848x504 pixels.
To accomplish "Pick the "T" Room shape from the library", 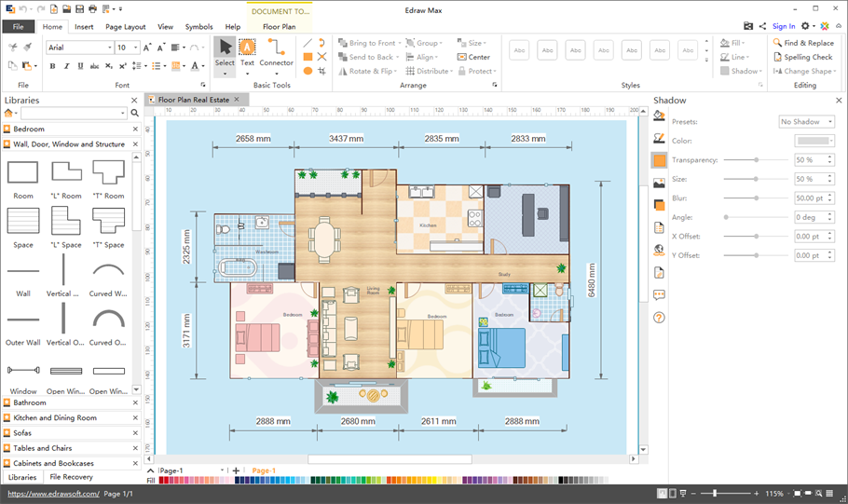I will coord(108,171).
